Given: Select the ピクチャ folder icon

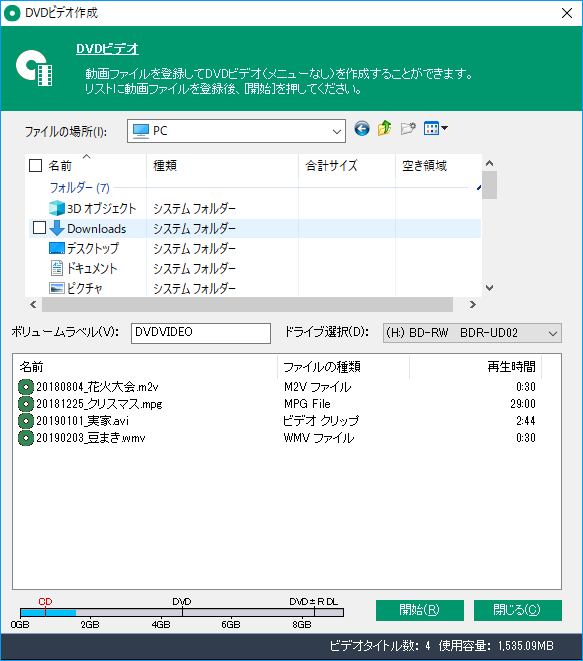Looking at the screenshot, I should [x=57, y=288].
